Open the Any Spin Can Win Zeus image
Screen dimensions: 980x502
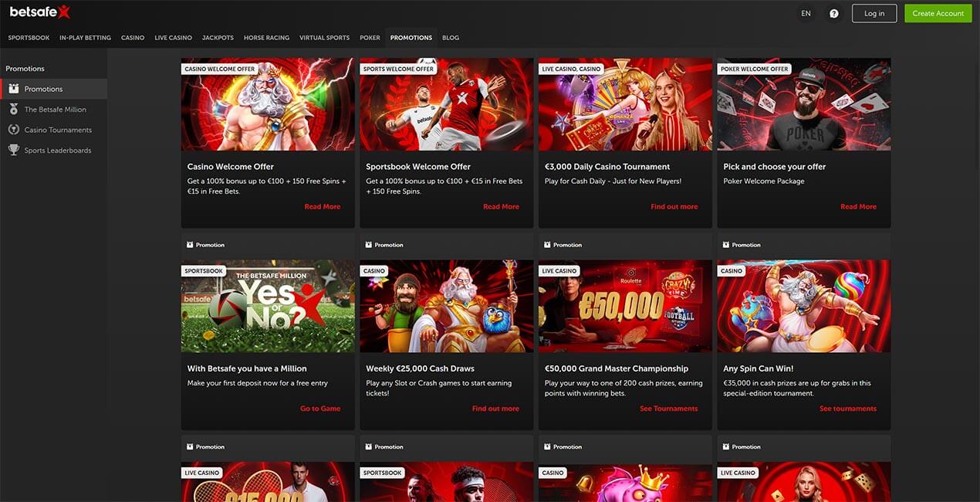coord(804,306)
